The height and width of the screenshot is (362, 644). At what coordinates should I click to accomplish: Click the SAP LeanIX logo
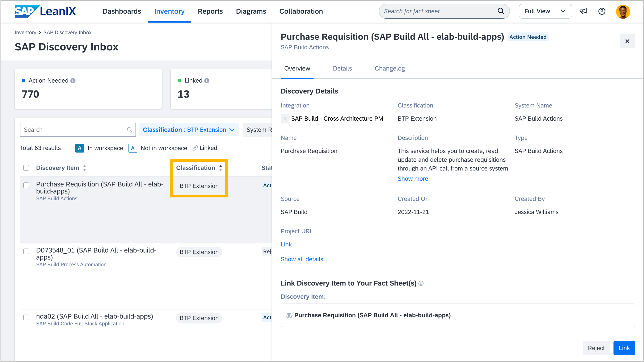pos(45,11)
